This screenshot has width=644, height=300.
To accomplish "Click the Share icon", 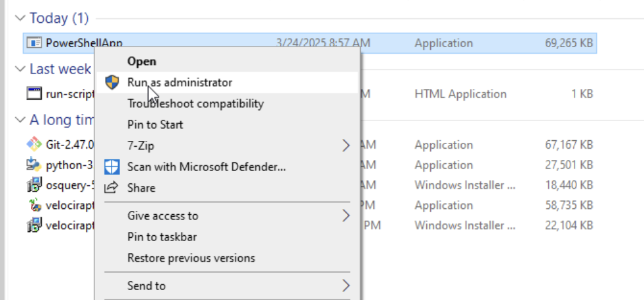I will point(111,188).
